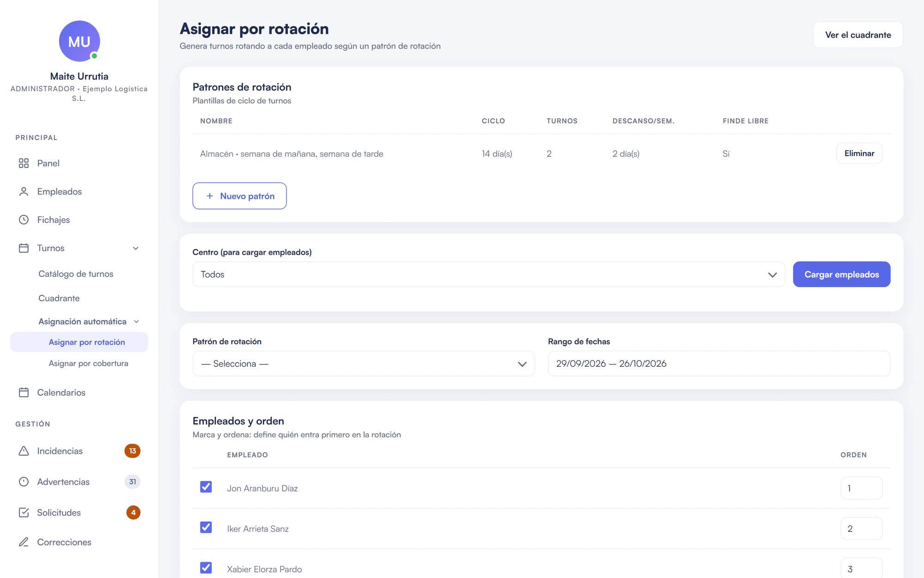Click the Calendarios calendar icon
Screen dimensions: 924x578
(x=24, y=392)
